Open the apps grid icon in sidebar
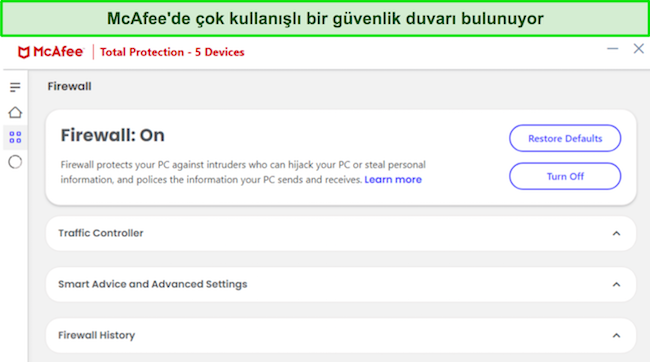This screenshot has height=362, width=650. click(15, 137)
